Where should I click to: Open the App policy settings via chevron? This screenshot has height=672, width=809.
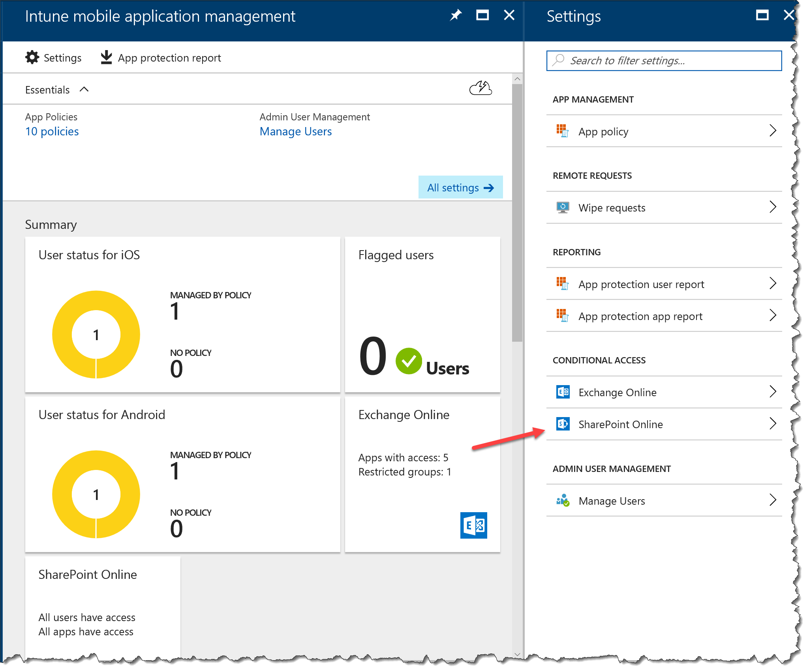(x=773, y=131)
